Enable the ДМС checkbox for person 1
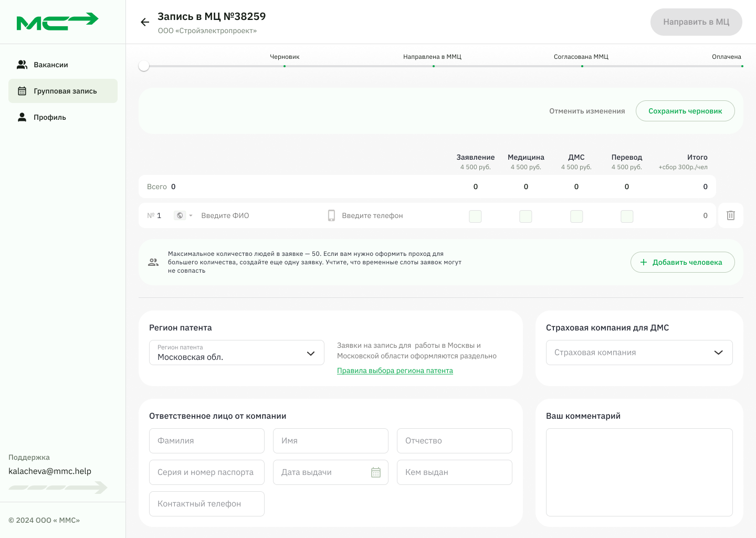Image resolution: width=756 pixels, height=538 pixels. (576, 216)
